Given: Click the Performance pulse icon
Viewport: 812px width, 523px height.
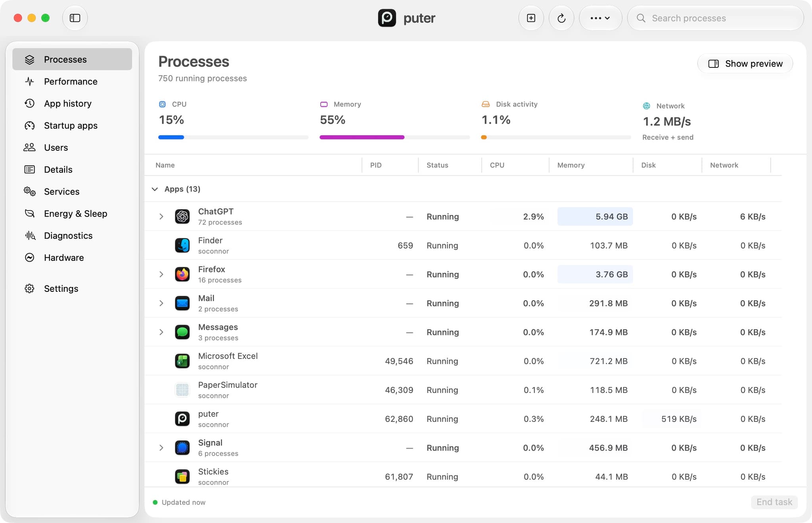Looking at the screenshot, I should 29,81.
